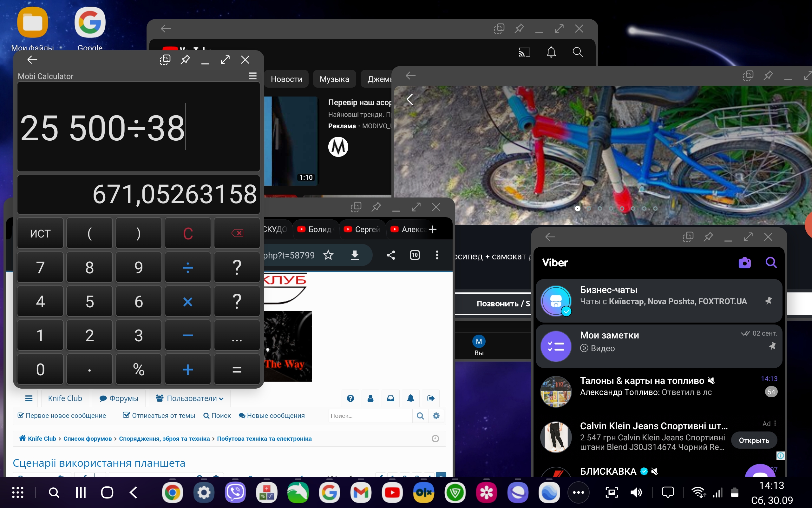Viewport: 812px width, 508px height.
Task: Open Cast icon in YouTube window
Action: click(x=524, y=52)
